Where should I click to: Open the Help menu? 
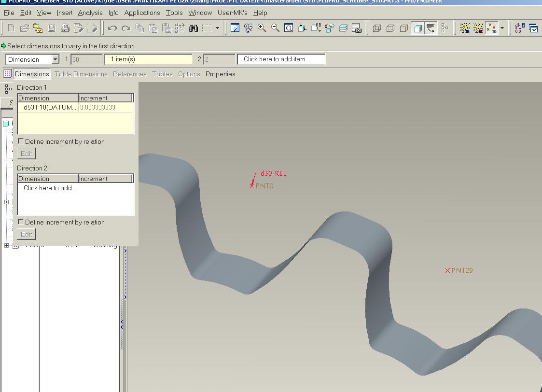pyautogui.click(x=260, y=13)
